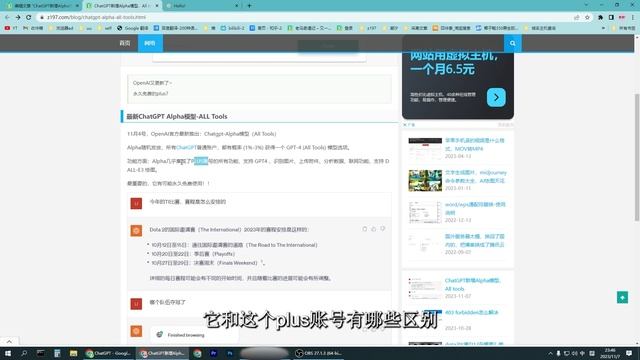
Task: Close the ChatGPT Alpha article tab
Action: [157, 6]
